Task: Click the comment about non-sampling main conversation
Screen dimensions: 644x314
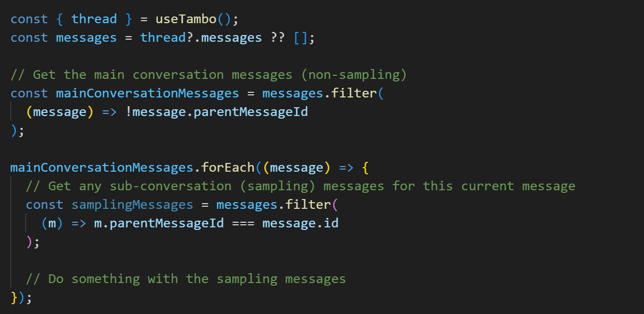Action: coord(208,75)
